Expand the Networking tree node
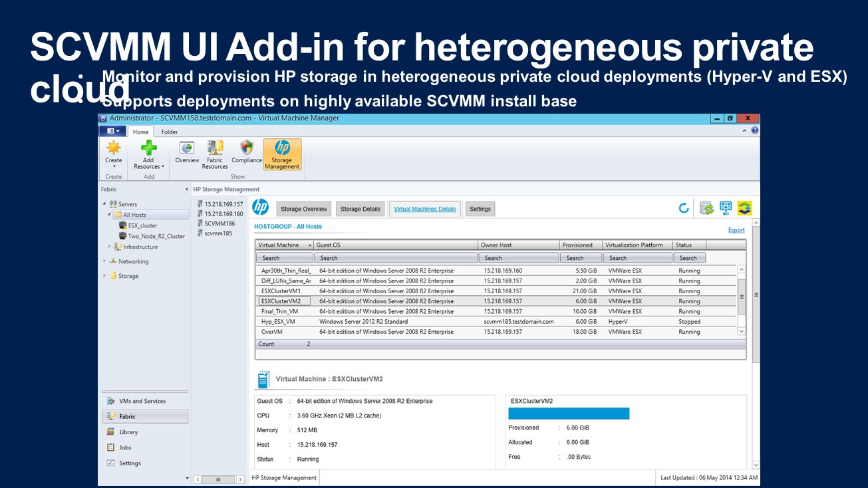 (x=104, y=261)
